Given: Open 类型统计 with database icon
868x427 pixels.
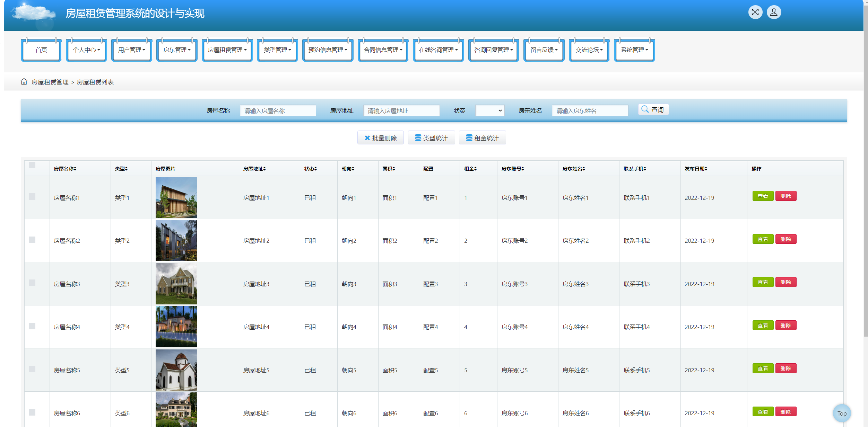Looking at the screenshot, I should point(431,138).
